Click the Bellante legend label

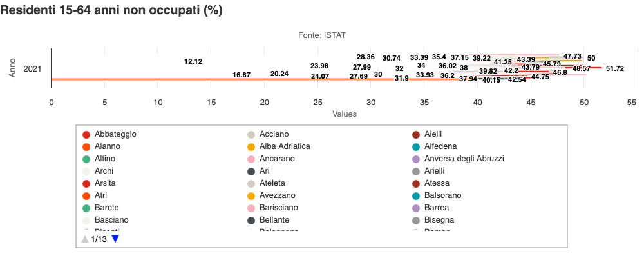click(276, 220)
